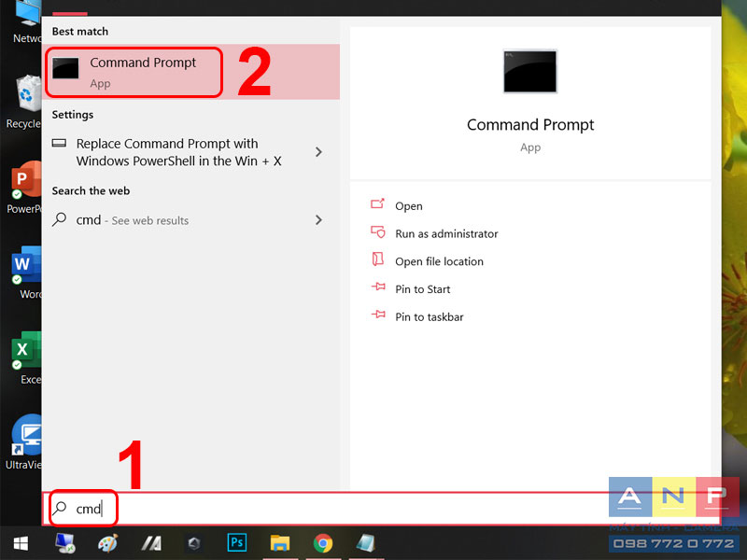Open the hexagon app icon on taskbar

(x=194, y=543)
